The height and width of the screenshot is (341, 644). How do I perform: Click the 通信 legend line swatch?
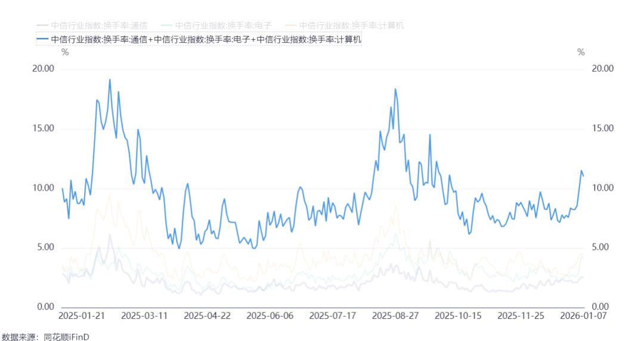43,26
